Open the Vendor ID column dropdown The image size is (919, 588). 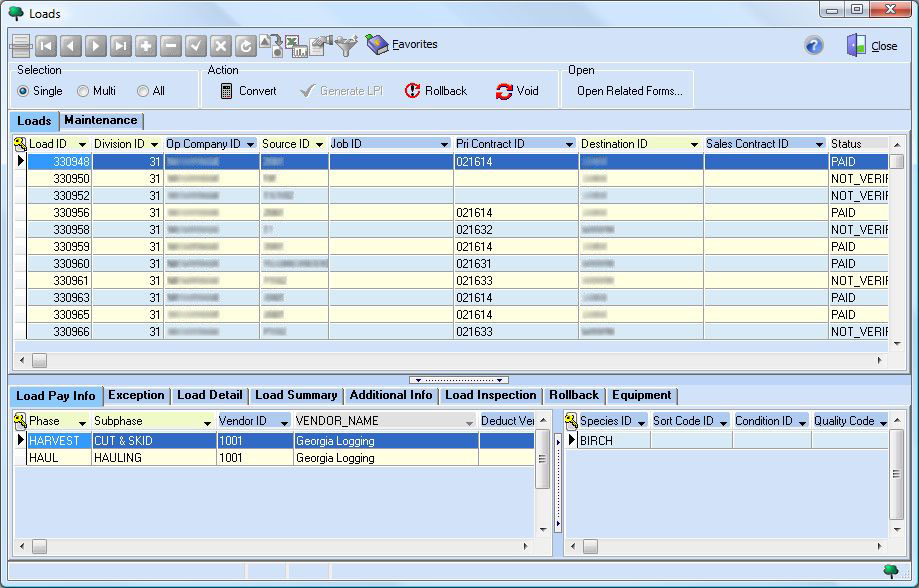(283, 422)
